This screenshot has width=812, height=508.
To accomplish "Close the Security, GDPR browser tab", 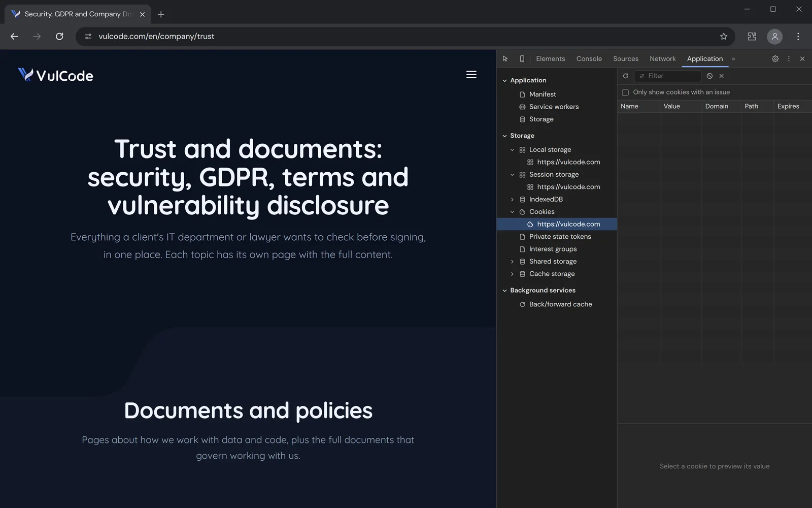I will point(142,14).
